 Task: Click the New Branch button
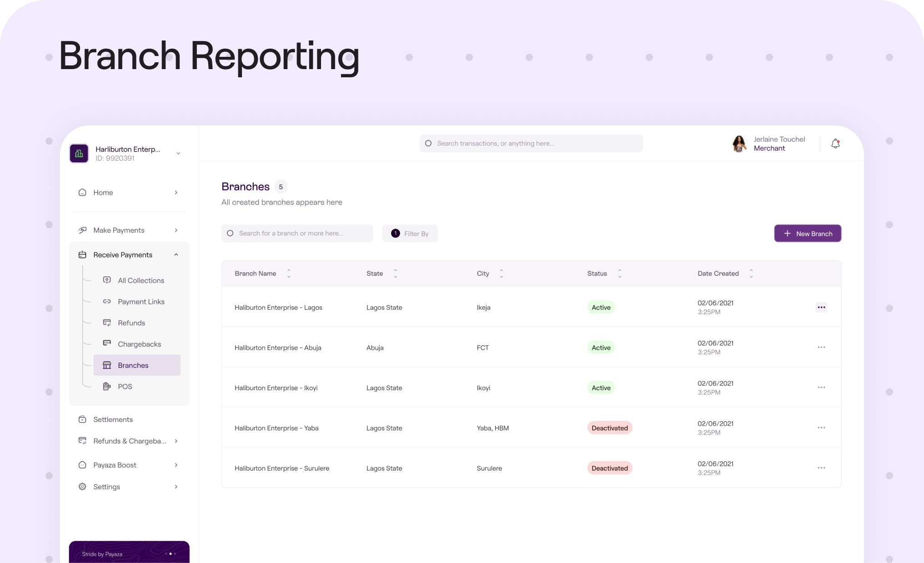pos(808,233)
